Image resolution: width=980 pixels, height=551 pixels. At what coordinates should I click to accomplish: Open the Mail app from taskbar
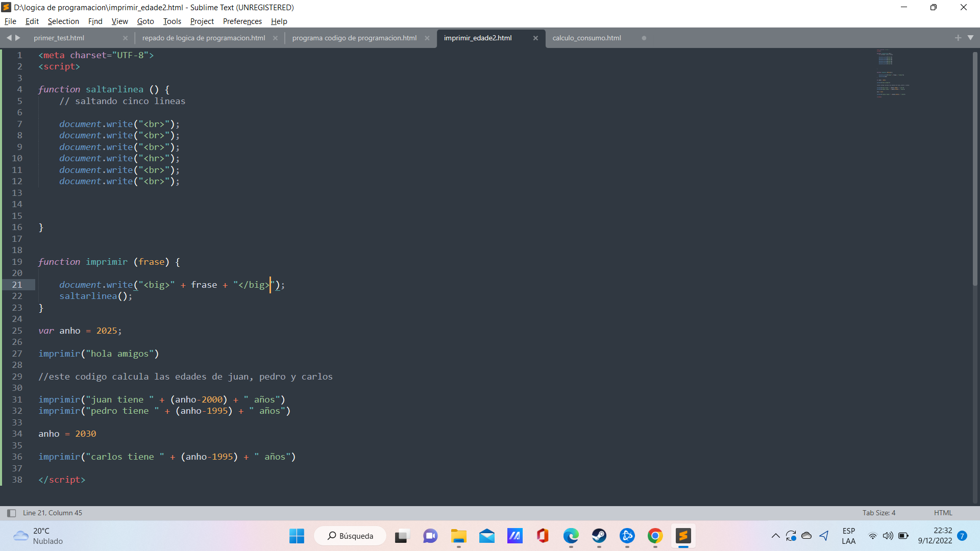pyautogui.click(x=487, y=536)
